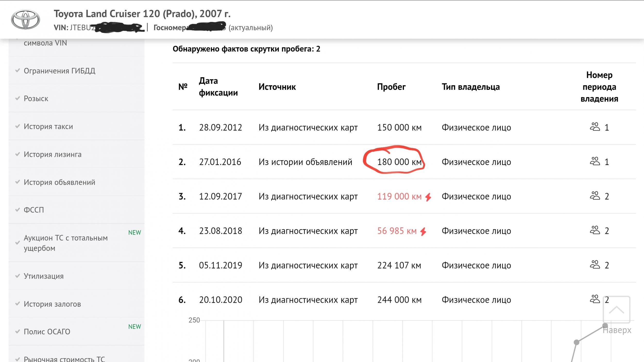
Task: Open the ФССП sidebar item
Action: [x=76, y=210]
